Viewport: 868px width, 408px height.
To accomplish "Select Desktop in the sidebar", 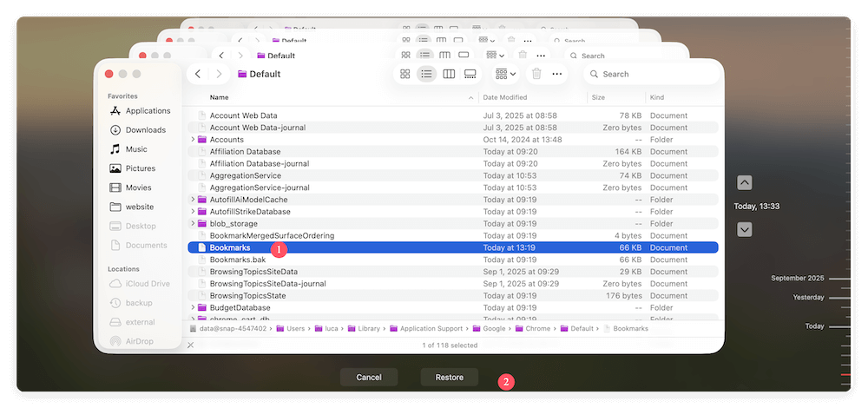I will click(x=133, y=226).
